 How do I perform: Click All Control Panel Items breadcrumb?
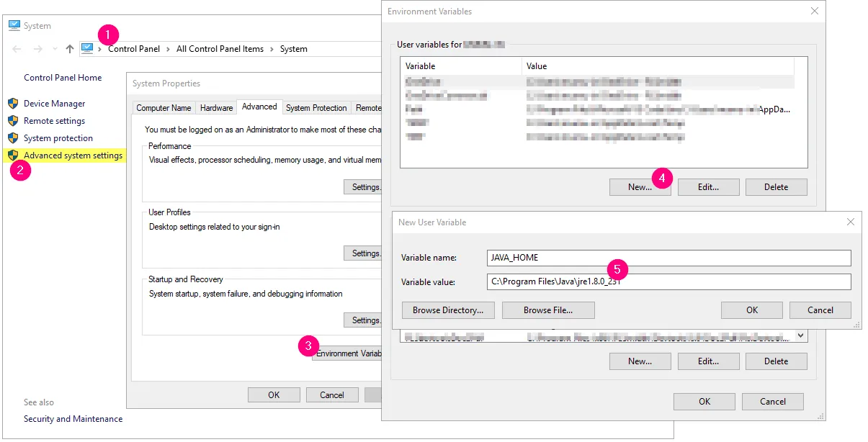point(220,49)
